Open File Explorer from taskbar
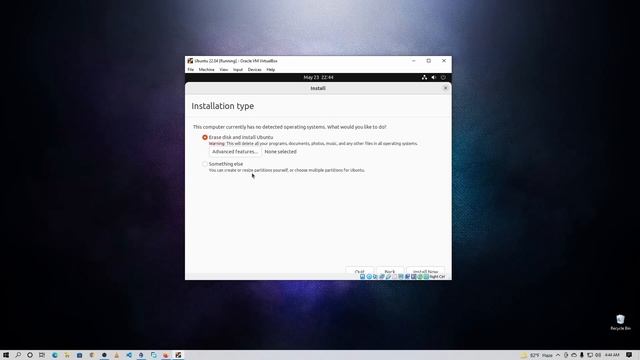Screen dimensions: 640x360 click(67, 355)
